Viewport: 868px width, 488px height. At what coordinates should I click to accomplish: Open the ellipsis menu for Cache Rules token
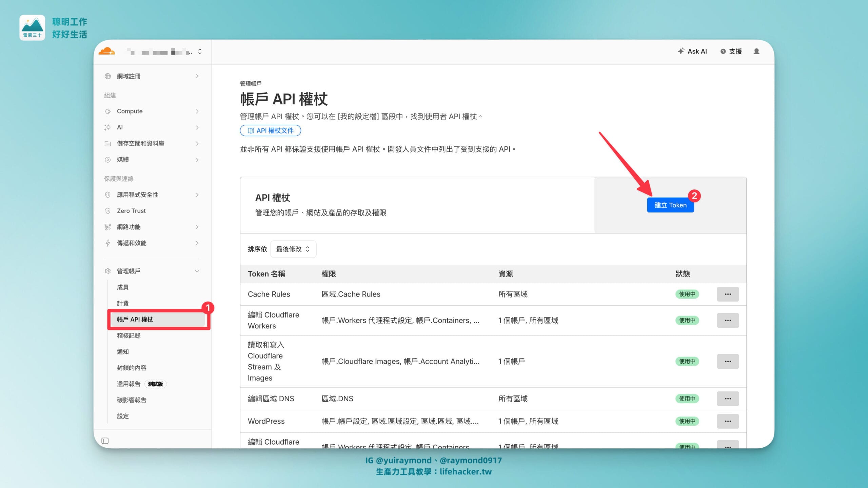pyautogui.click(x=728, y=294)
